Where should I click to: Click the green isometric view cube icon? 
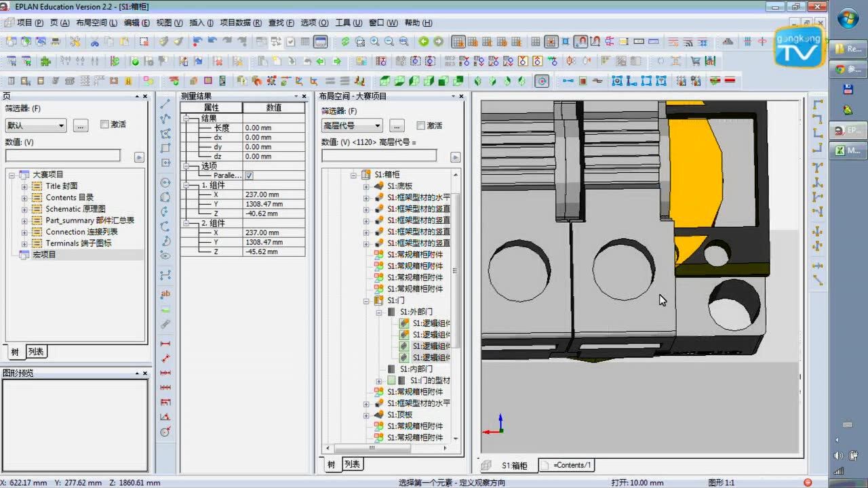[x=477, y=81]
